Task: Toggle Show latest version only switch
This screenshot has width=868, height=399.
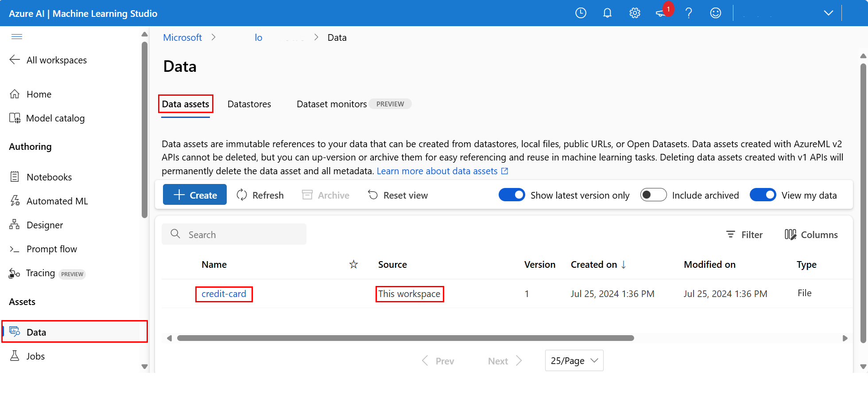Action: pyautogui.click(x=511, y=195)
